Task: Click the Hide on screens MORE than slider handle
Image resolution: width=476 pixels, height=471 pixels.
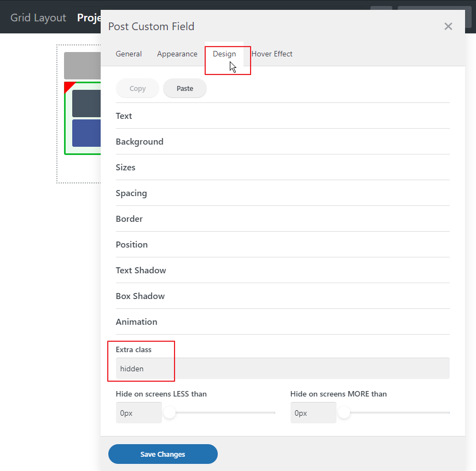Action: click(x=344, y=412)
